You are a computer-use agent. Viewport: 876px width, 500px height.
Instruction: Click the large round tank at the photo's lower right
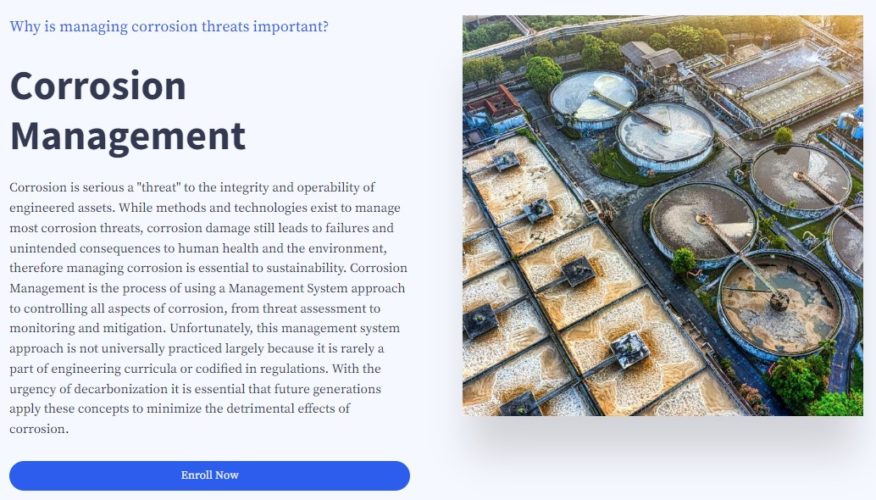(779, 305)
